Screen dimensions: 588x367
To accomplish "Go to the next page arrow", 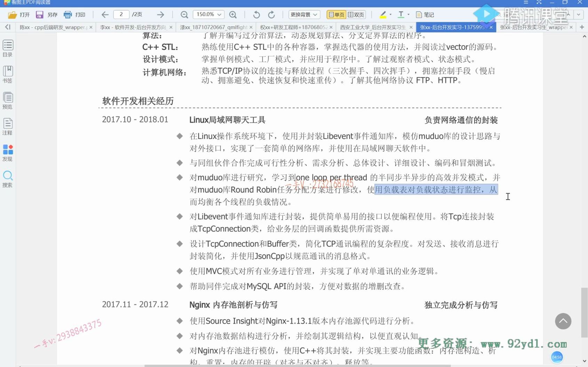I will 160,15.
